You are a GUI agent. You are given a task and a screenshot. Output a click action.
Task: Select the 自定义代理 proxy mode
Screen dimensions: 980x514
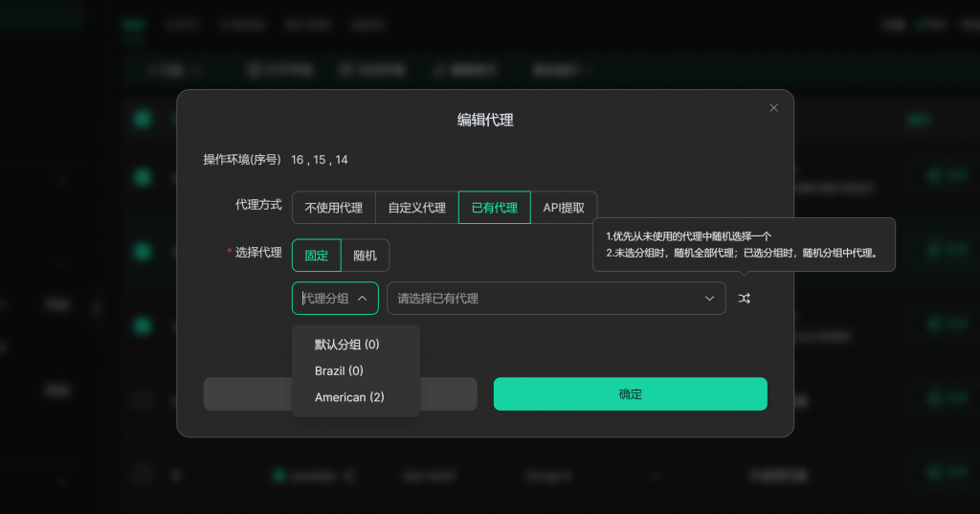[416, 208]
